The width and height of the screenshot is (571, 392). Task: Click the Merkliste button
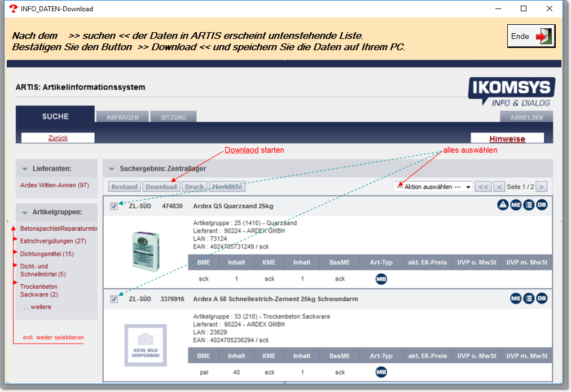(227, 187)
